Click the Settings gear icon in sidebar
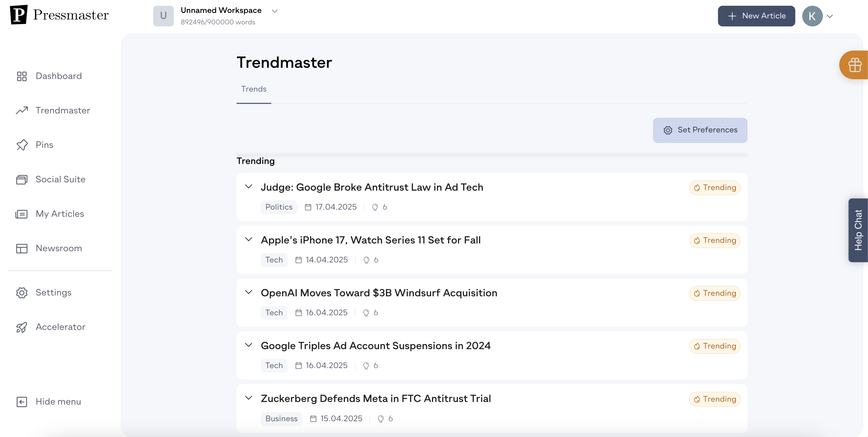Image resolution: width=868 pixels, height=437 pixels. tap(22, 293)
